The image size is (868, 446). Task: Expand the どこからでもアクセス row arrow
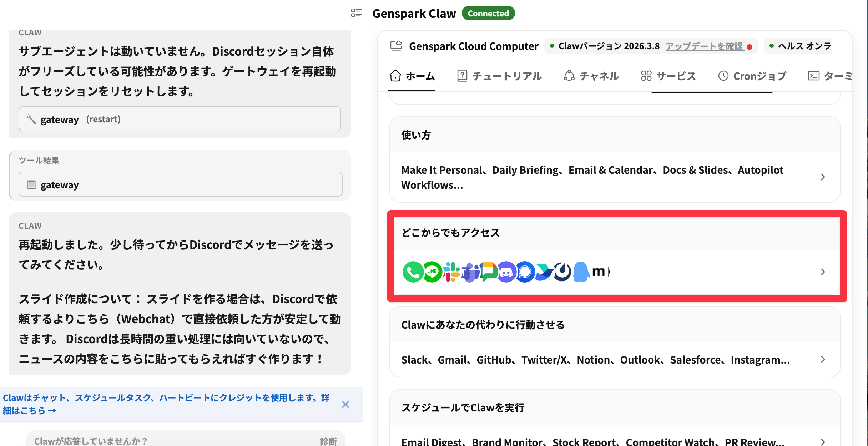pyautogui.click(x=823, y=272)
